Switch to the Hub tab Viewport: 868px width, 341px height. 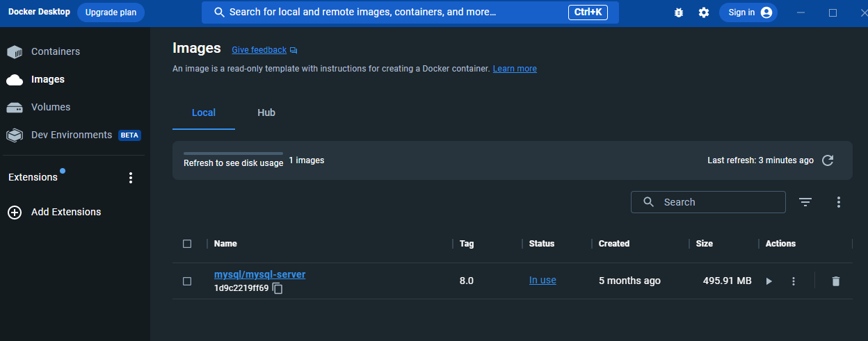pos(266,113)
